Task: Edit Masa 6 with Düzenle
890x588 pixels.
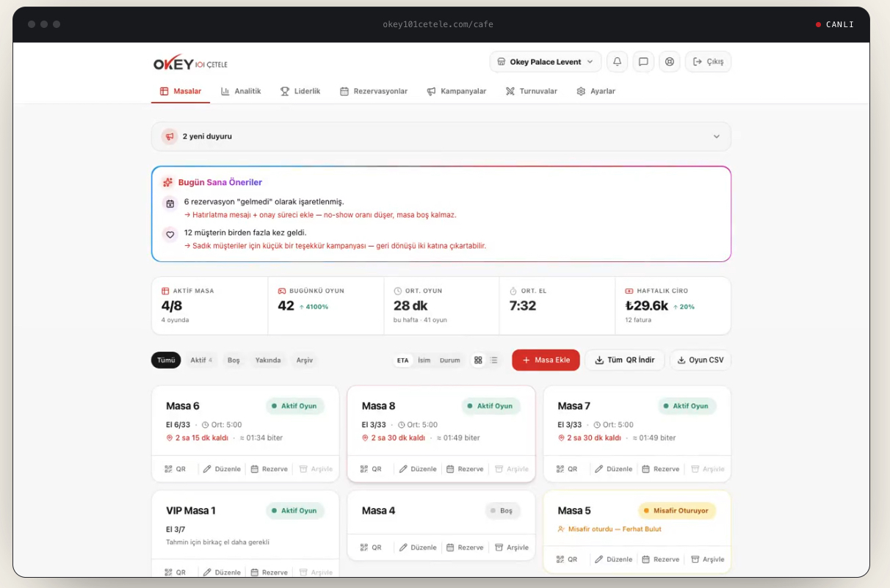Action: click(x=222, y=469)
